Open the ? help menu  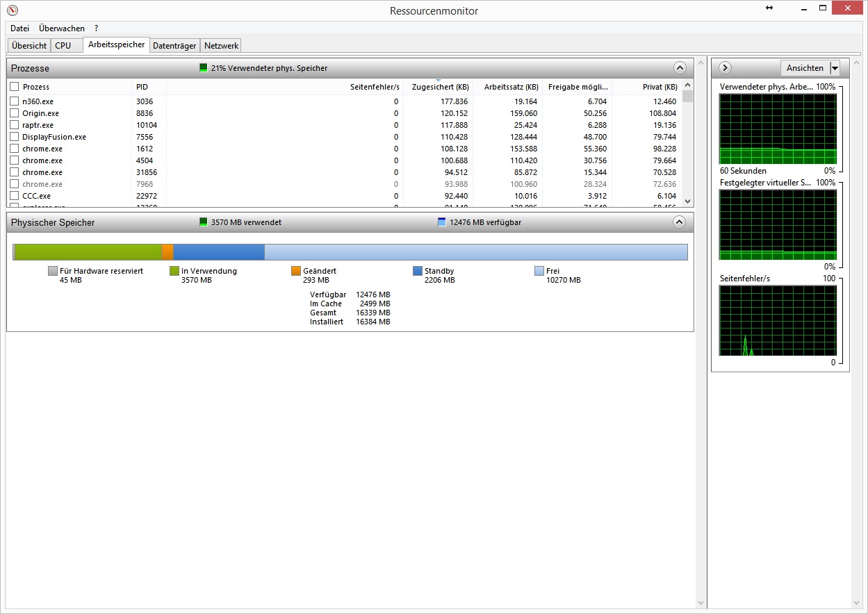97,28
